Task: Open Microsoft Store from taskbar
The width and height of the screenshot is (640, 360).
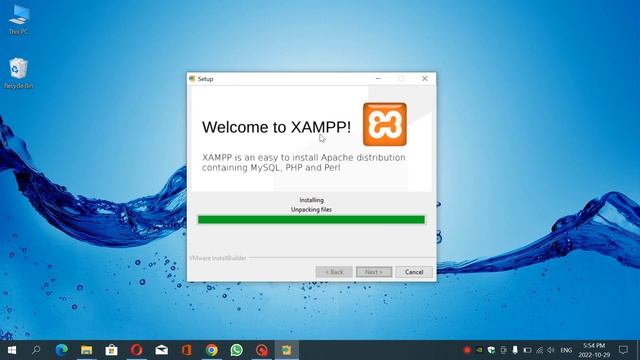Action: 111,350
